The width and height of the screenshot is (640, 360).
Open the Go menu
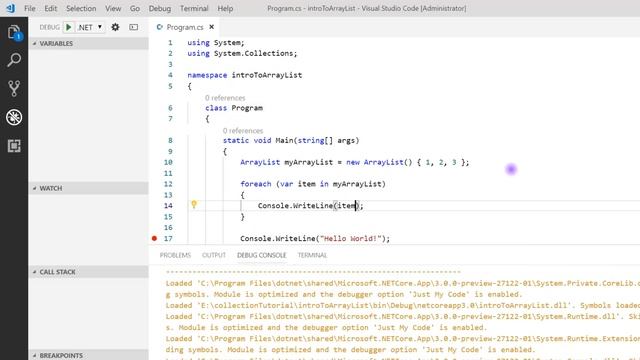[x=135, y=8]
